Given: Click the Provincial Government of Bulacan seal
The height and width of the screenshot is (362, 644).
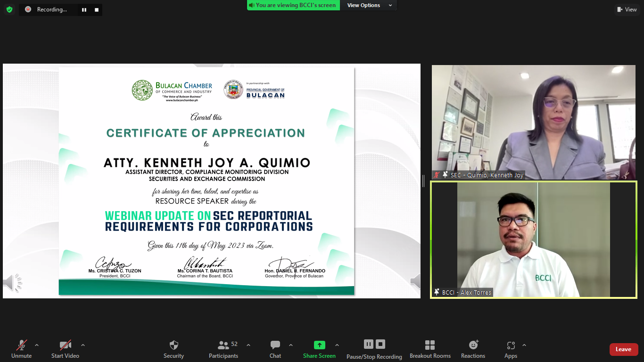Looking at the screenshot, I should pos(233,89).
